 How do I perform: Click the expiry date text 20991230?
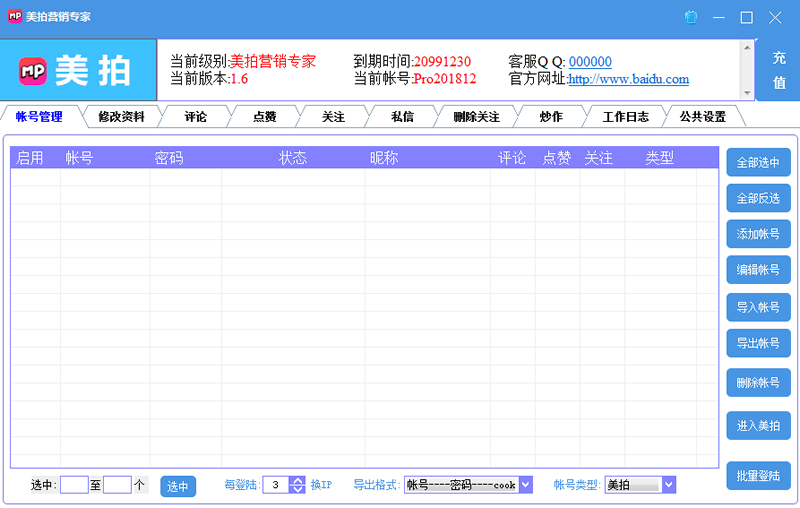pos(442,62)
